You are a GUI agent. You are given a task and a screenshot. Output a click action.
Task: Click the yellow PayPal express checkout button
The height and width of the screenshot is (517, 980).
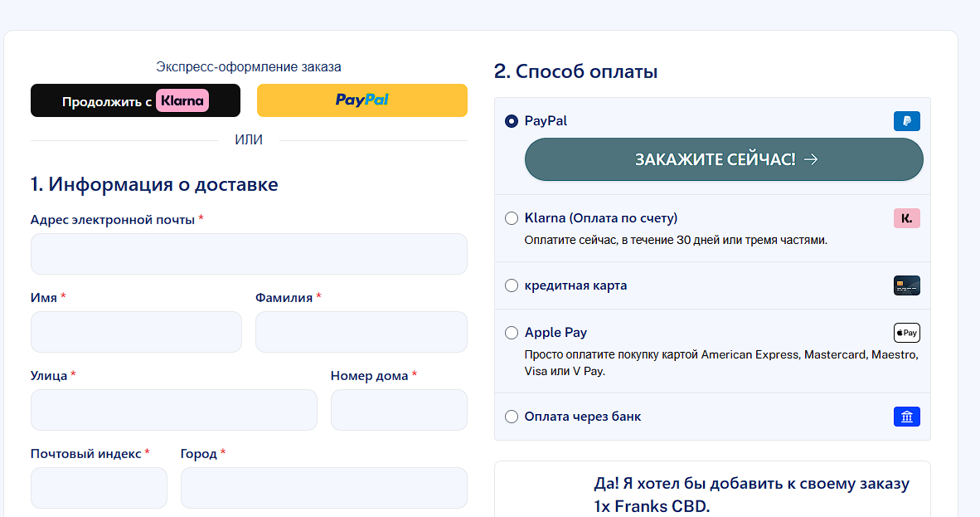(361, 100)
